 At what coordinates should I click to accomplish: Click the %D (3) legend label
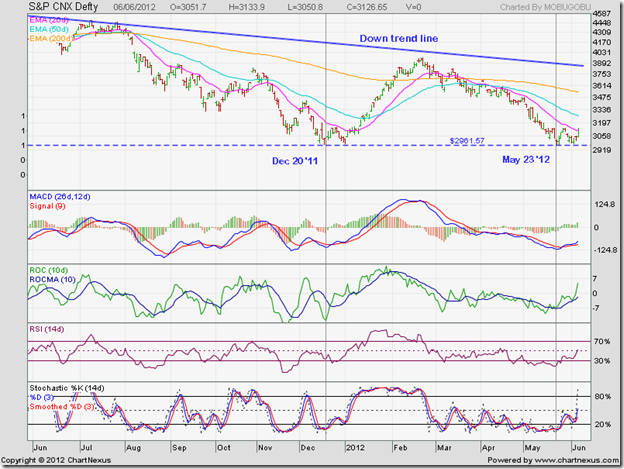tap(41, 397)
